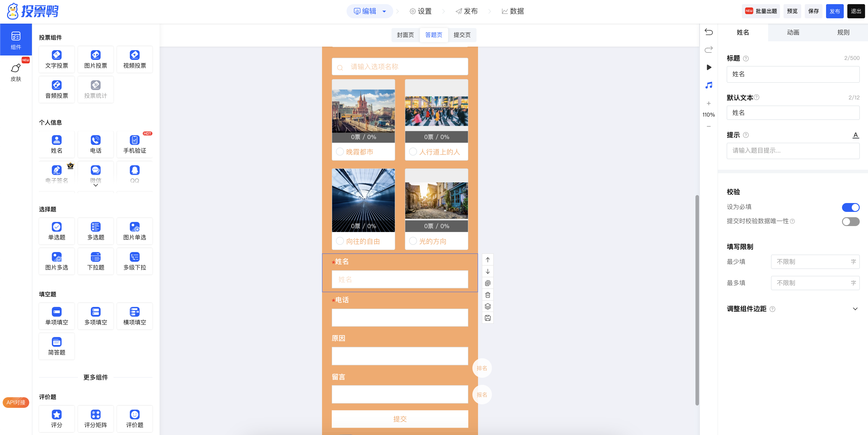The width and height of the screenshot is (868, 435).
Task: Switch to the 封面页 tab
Action: (405, 35)
